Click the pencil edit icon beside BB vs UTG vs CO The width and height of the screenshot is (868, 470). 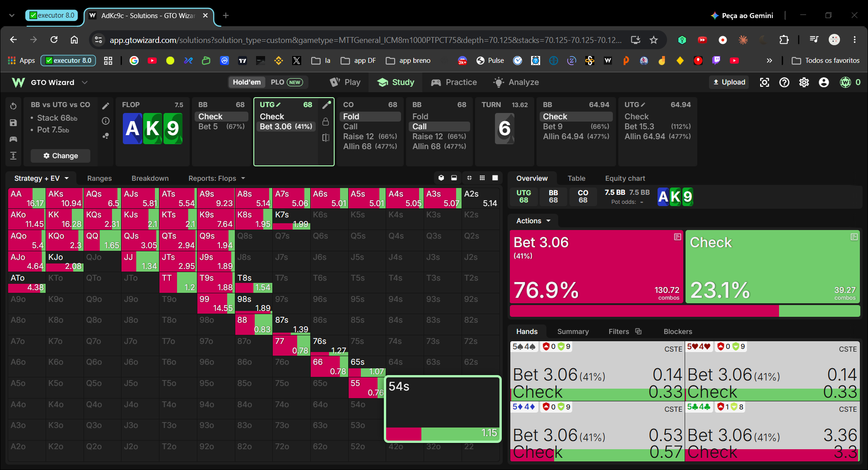[106, 106]
